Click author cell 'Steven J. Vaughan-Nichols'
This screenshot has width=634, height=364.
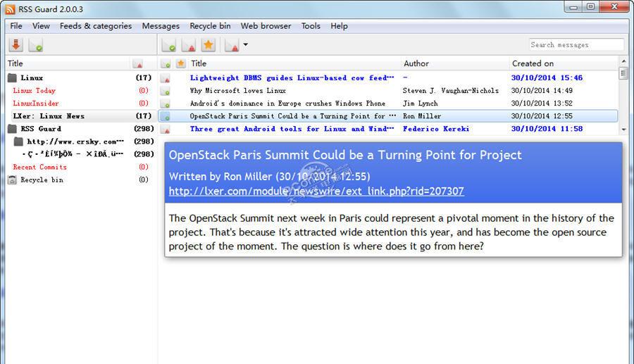coord(450,91)
